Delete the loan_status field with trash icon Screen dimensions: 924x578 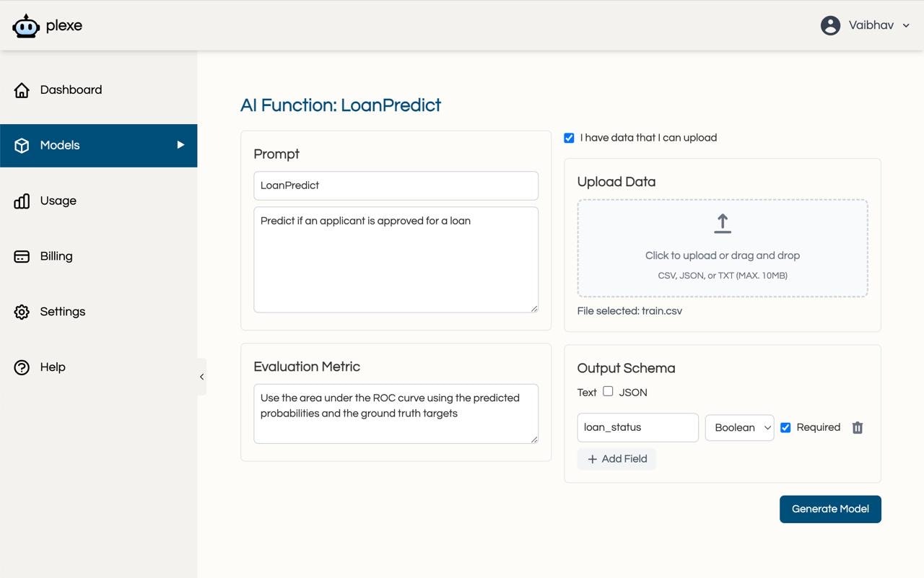(858, 428)
